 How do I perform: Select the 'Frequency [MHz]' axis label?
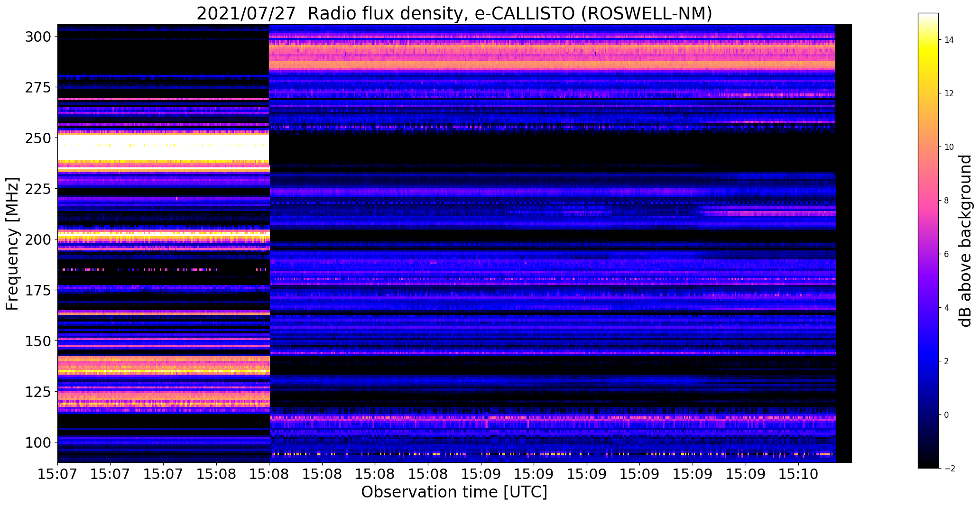click(x=13, y=244)
